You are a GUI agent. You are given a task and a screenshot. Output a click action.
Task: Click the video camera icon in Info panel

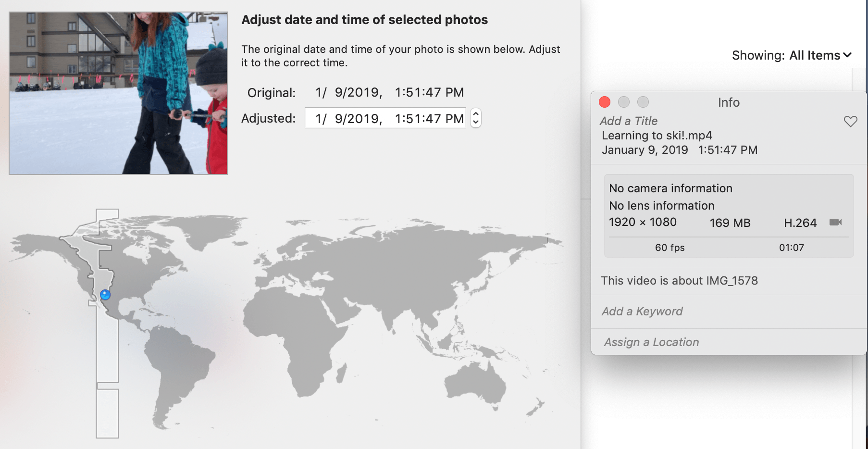pyautogui.click(x=835, y=222)
